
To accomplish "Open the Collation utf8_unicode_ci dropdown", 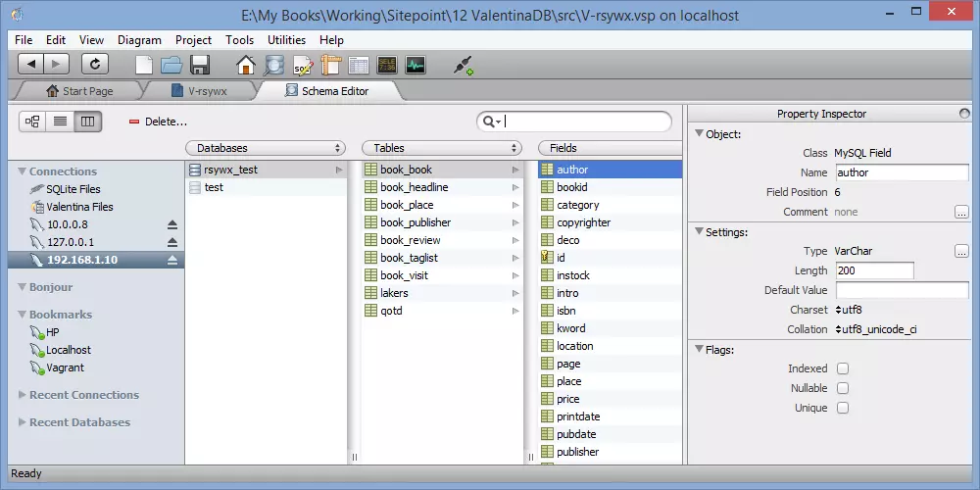I will [875, 329].
